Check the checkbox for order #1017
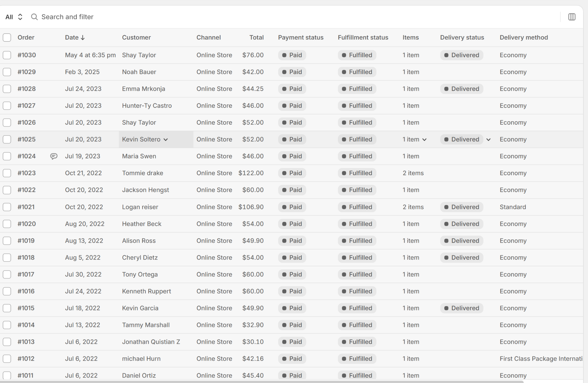The width and height of the screenshot is (588, 383). [7, 274]
